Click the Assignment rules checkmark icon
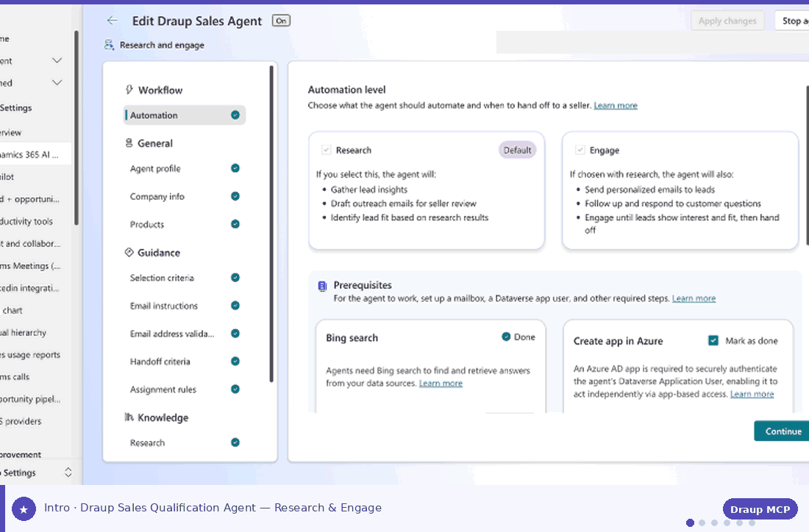The width and height of the screenshot is (809, 532). pos(235,389)
